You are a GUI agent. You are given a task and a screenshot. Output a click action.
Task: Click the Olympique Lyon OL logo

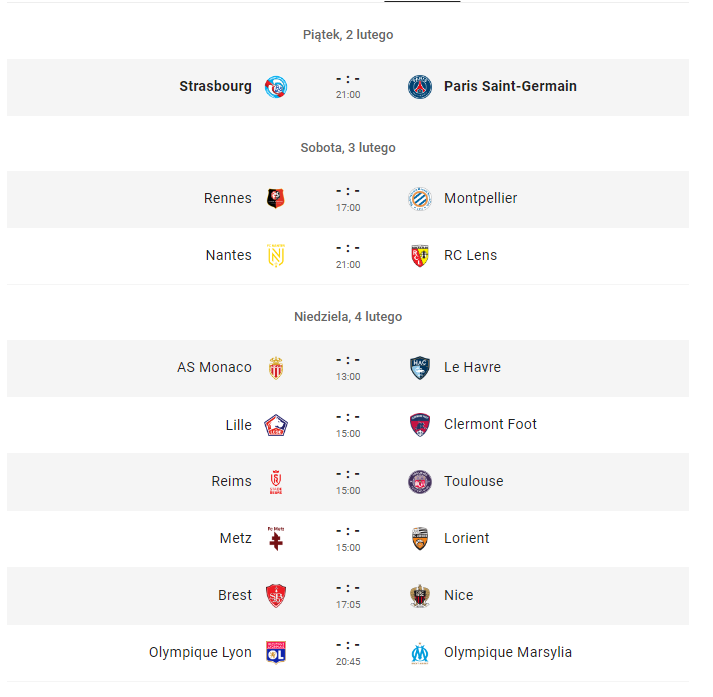point(276,653)
